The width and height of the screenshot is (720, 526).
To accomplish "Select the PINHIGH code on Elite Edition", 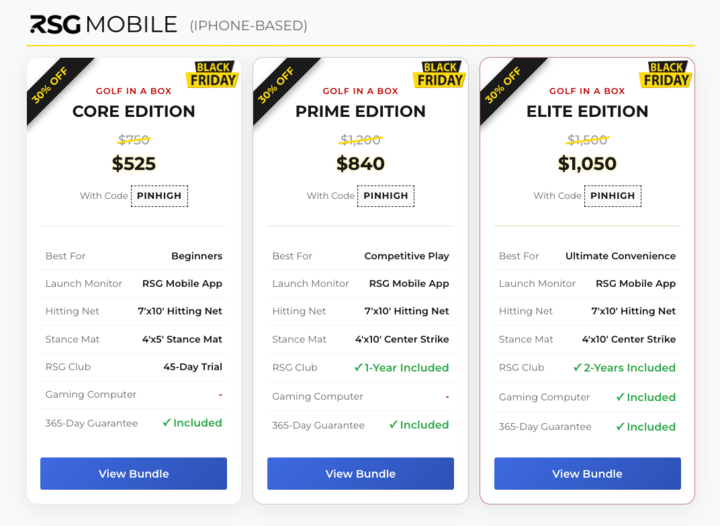I will [613, 196].
